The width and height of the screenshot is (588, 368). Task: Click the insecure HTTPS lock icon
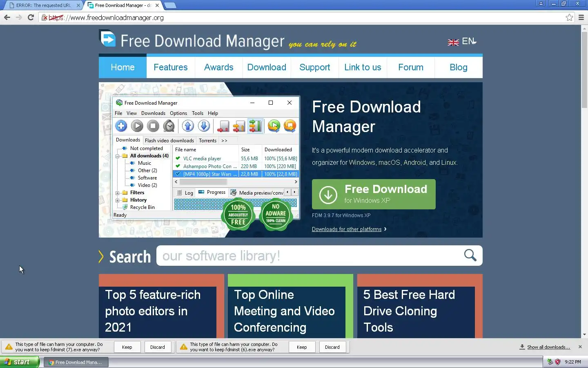[x=45, y=18]
